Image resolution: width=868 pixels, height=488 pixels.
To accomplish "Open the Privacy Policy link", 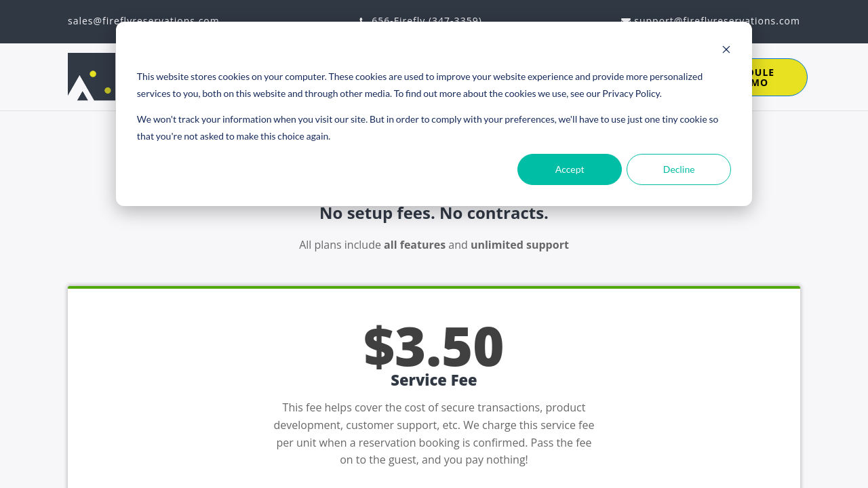I will pos(631,94).
